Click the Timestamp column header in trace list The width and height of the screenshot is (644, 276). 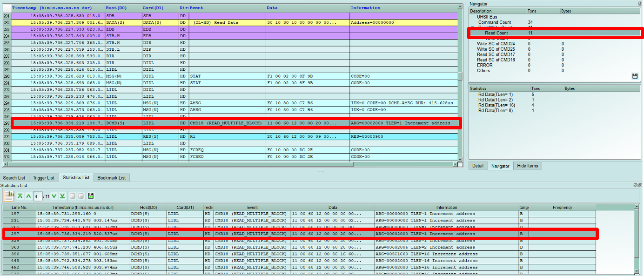tap(58, 8)
